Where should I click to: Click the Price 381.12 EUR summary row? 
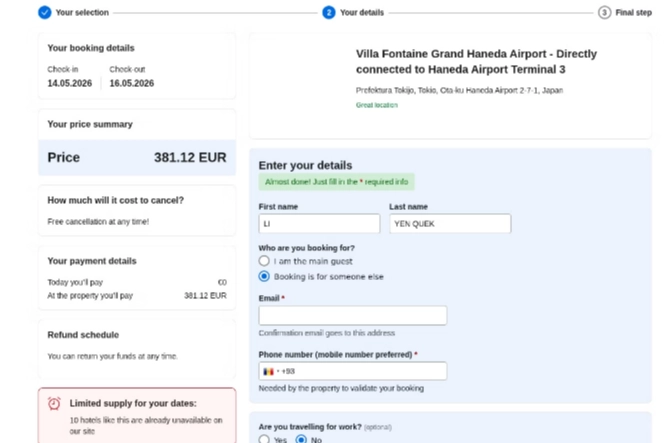click(x=137, y=158)
